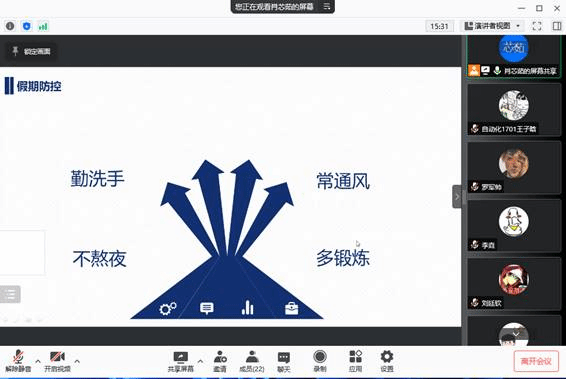
Task: Open the share screen button
Action: 180,361
